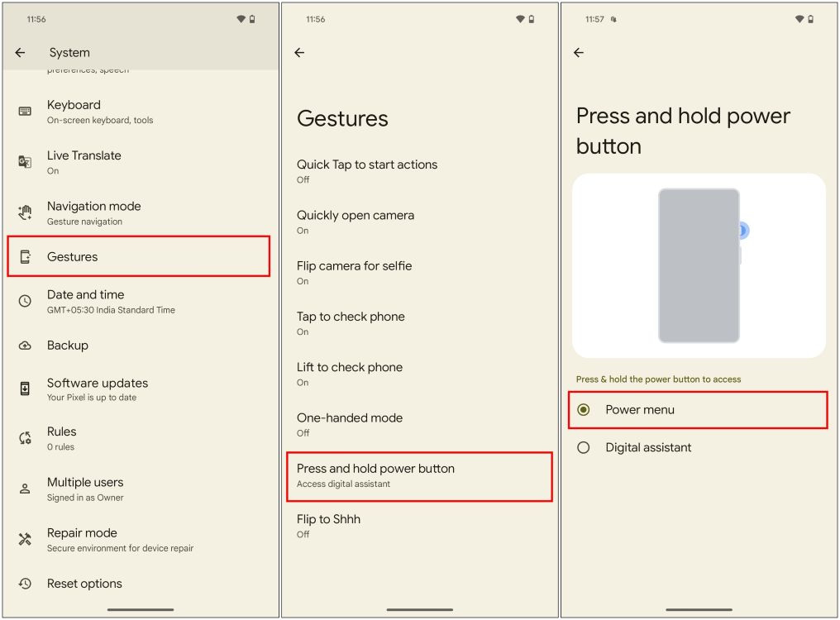Viewport: 840px width, 620px height.
Task: Tap the Live Translate icon
Action: pyautogui.click(x=25, y=162)
